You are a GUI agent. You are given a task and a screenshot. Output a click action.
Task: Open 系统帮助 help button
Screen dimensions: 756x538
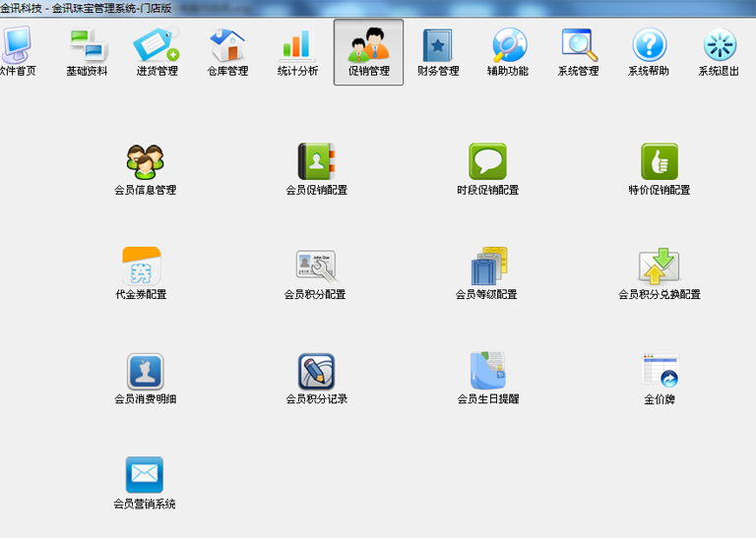pos(649,51)
